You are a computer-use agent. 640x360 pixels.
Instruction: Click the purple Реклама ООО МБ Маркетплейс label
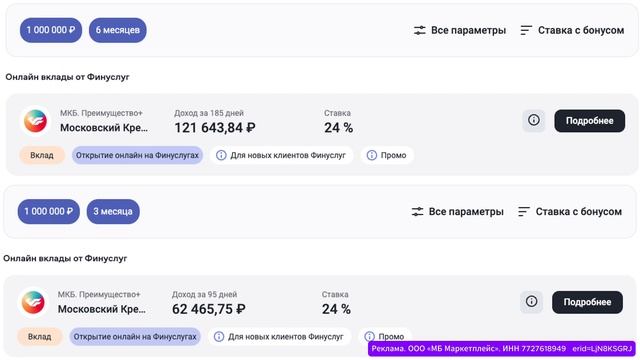(502, 349)
